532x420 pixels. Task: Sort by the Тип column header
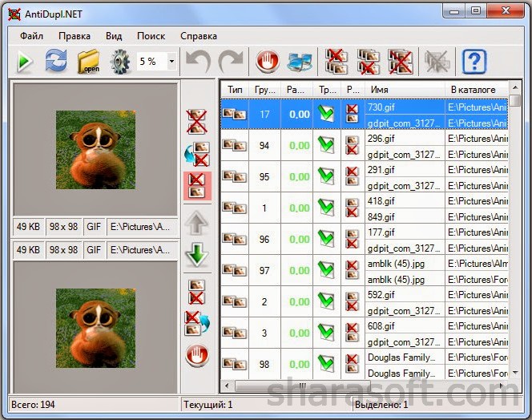click(x=235, y=90)
